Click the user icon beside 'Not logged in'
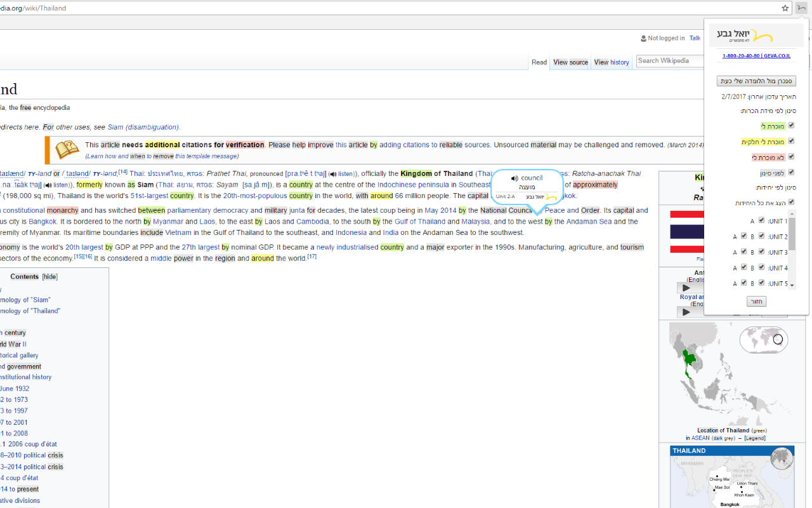Viewport: 812px width, 508px height. pos(643,38)
